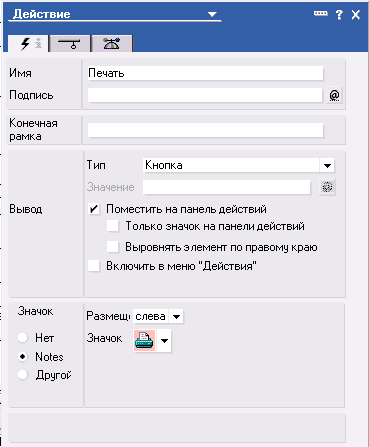Click the Конечная рамка input field

[205, 130]
